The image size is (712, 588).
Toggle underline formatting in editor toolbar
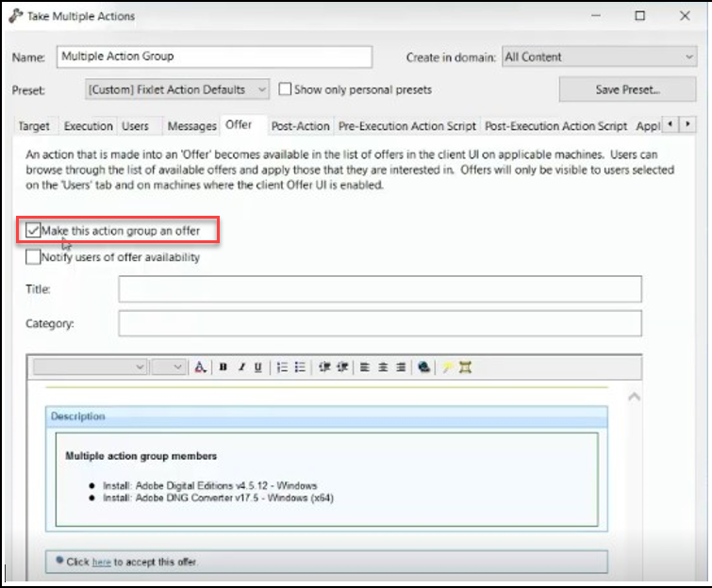point(257,367)
